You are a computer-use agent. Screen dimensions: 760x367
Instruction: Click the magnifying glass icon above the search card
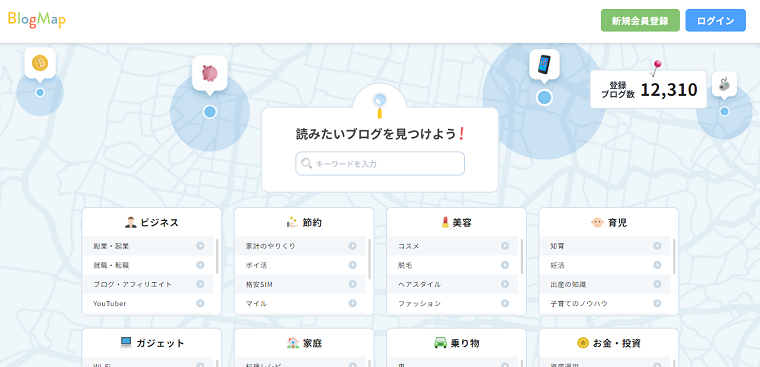tap(379, 105)
